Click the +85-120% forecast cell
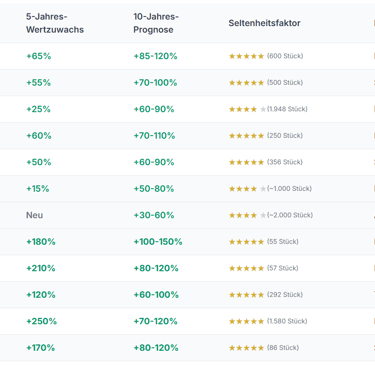The image size is (375, 366). click(155, 56)
